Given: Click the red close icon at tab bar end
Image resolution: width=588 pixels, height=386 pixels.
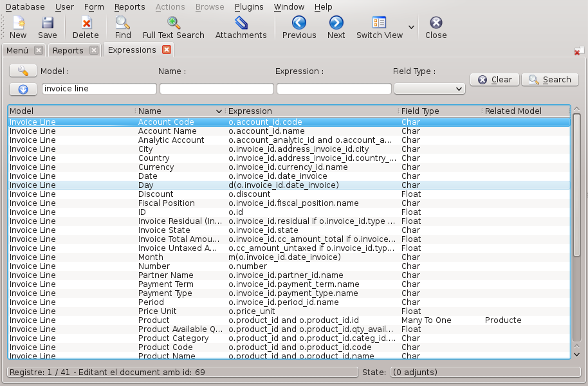Looking at the screenshot, I should 578,51.
